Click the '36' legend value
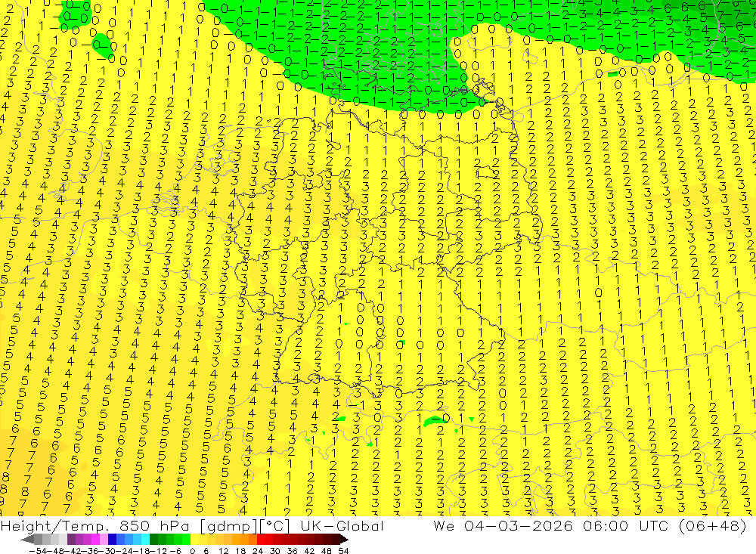756x554 pixels. pos(292,551)
